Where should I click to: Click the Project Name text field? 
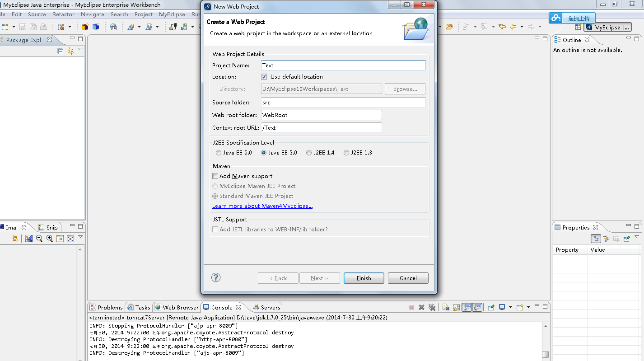tap(344, 66)
